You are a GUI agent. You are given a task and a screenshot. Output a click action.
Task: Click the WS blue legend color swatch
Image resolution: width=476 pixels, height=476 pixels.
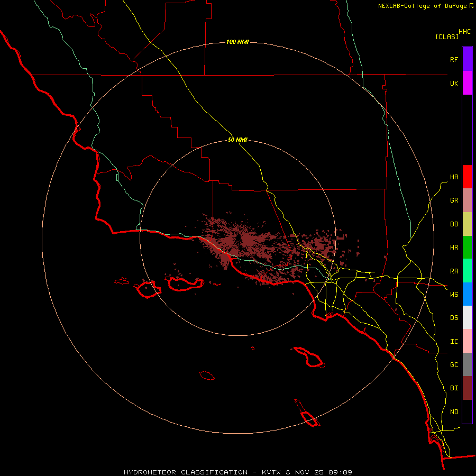[467, 294]
